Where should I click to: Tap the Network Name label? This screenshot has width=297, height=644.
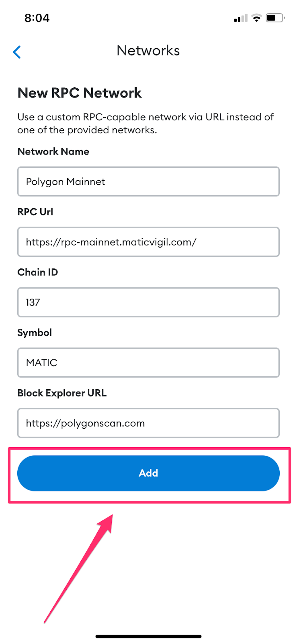pos(53,151)
